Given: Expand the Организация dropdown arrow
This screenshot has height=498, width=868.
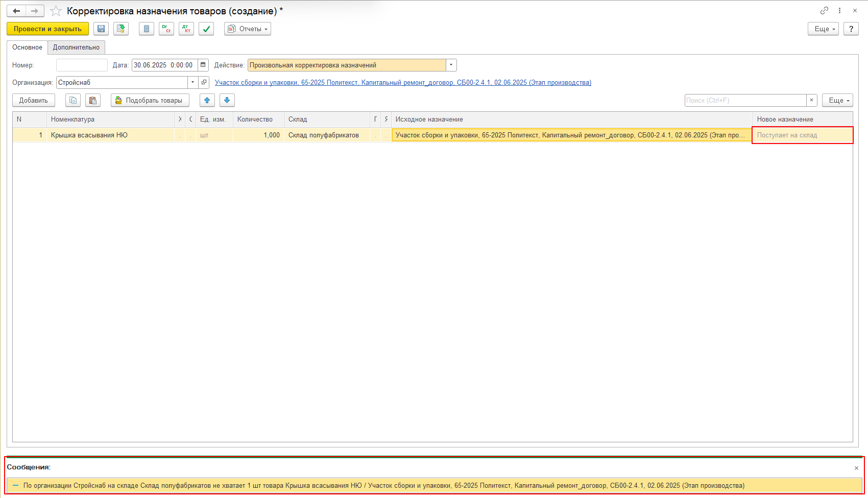Looking at the screenshot, I should coord(192,82).
